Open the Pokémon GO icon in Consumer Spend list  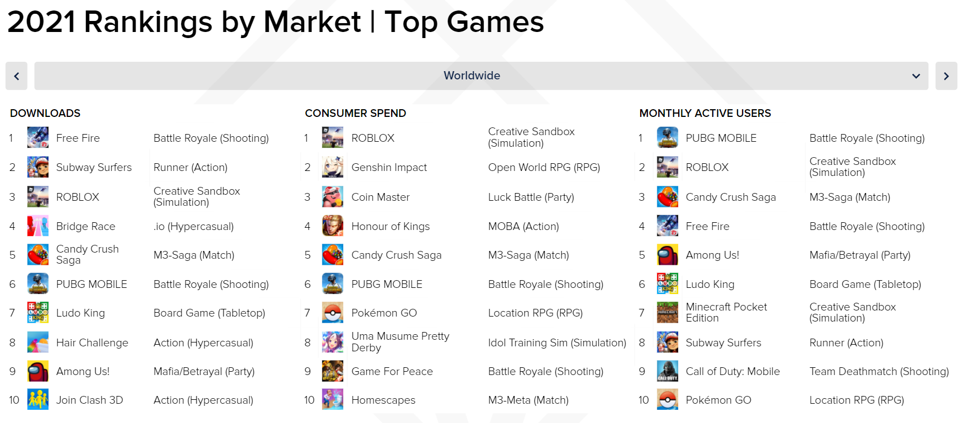tap(333, 313)
